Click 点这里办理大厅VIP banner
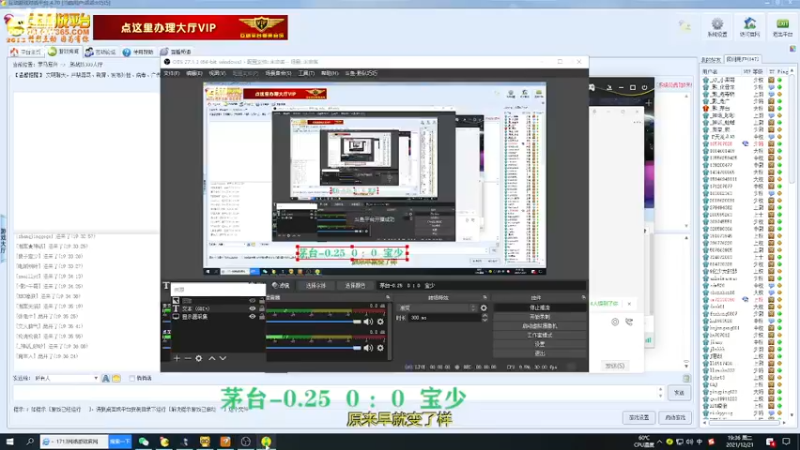The height and width of the screenshot is (450, 800). click(x=190, y=28)
